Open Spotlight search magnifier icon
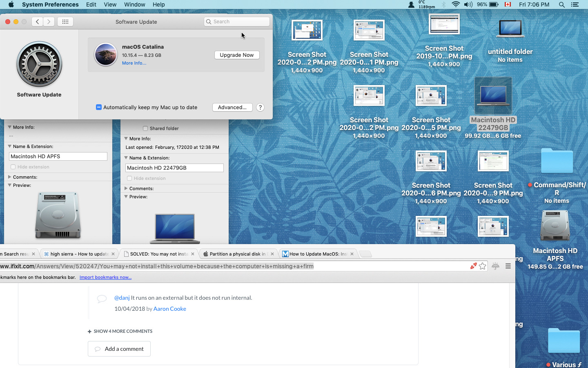 pos(562,4)
